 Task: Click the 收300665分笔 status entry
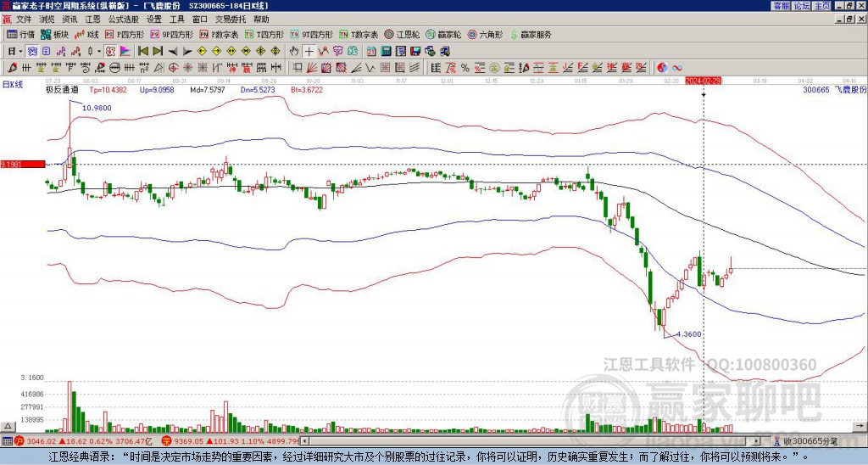810,441
